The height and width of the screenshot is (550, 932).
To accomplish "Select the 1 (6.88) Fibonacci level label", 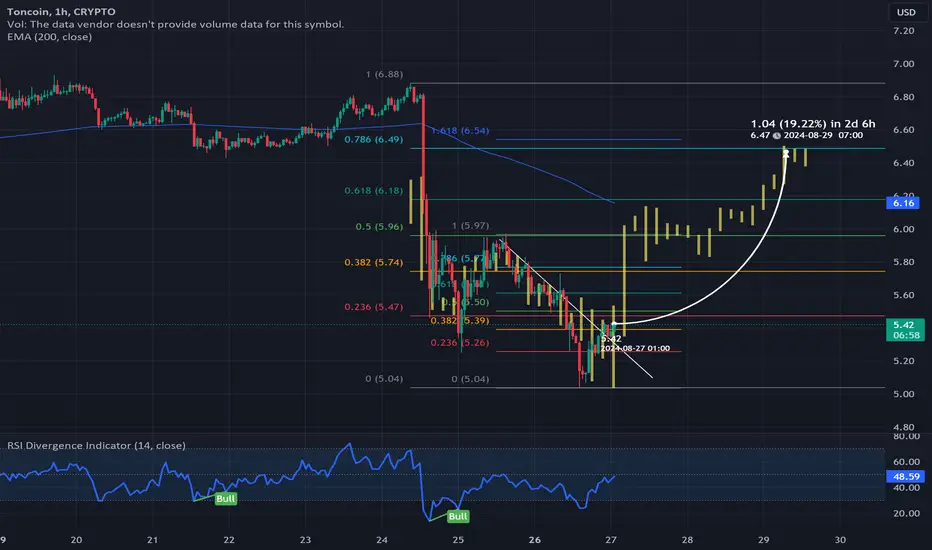I will (x=384, y=74).
